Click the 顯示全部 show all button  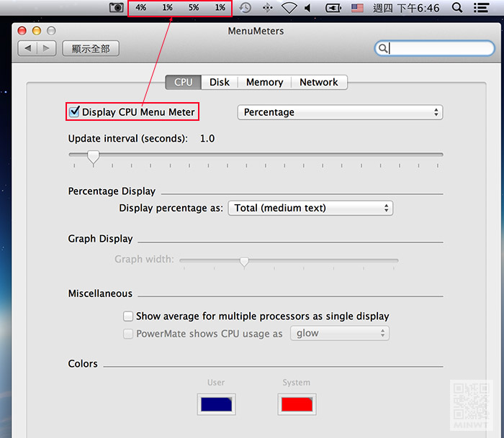tap(91, 48)
